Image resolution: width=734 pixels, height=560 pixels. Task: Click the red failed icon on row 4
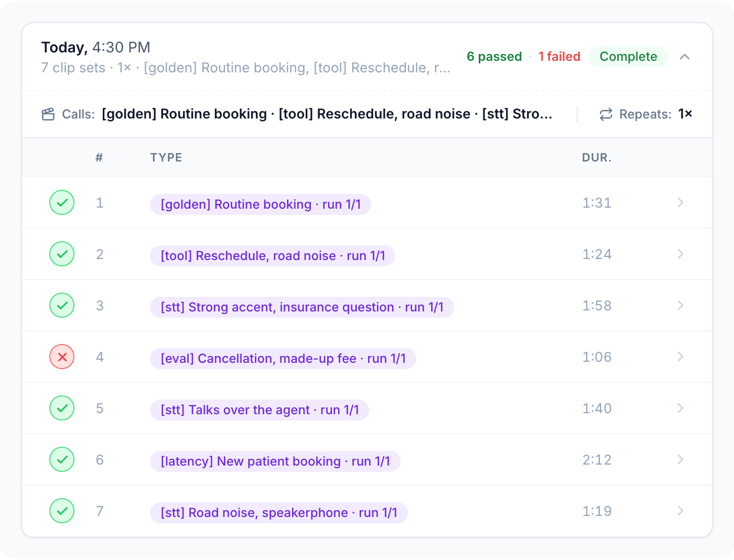tap(62, 357)
